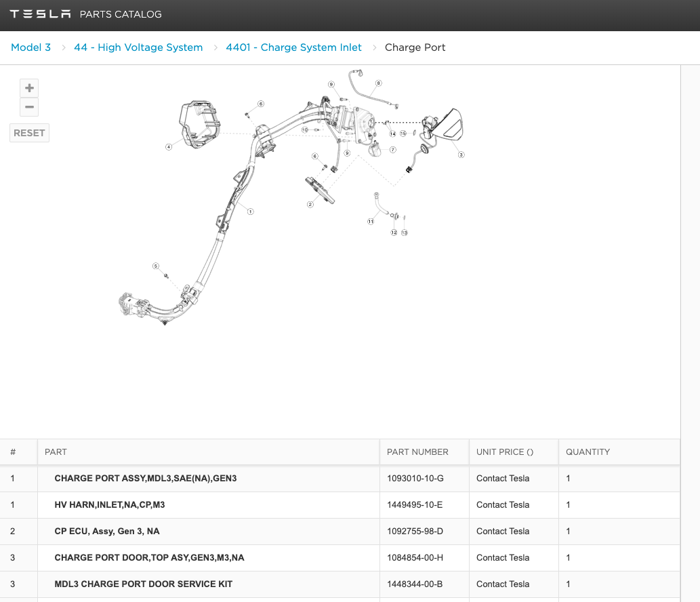Zoom out of the diagram with minus button
The image size is (700, 602).
click(x=29, y=107)
